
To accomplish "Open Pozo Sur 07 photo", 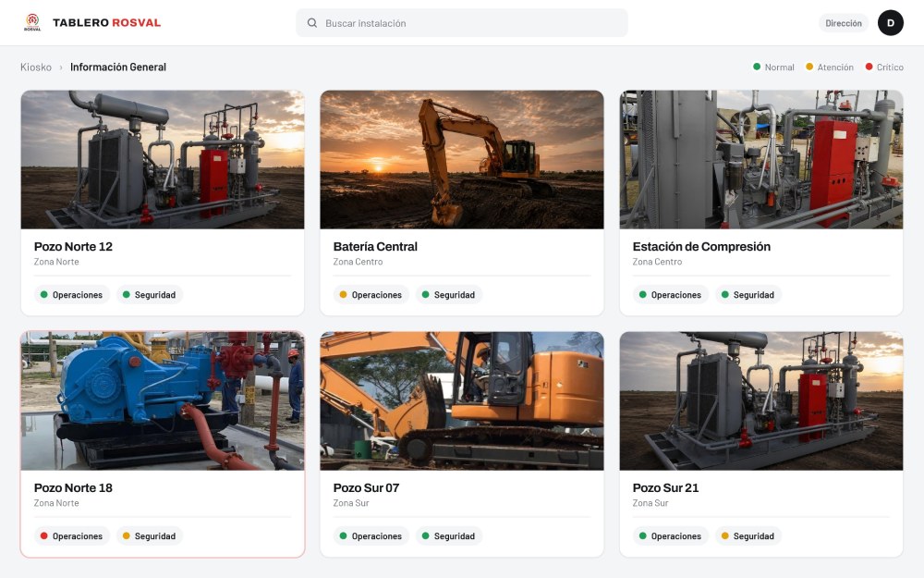I will [x=462, y=401].
